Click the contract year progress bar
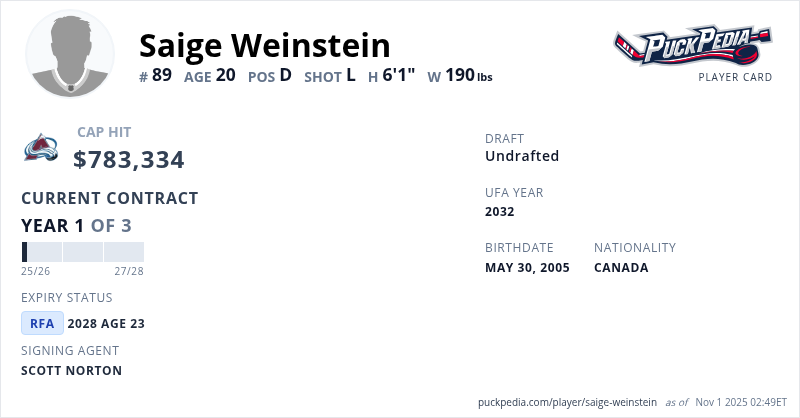This screenshot has height=418, width=800. (82, 252)
